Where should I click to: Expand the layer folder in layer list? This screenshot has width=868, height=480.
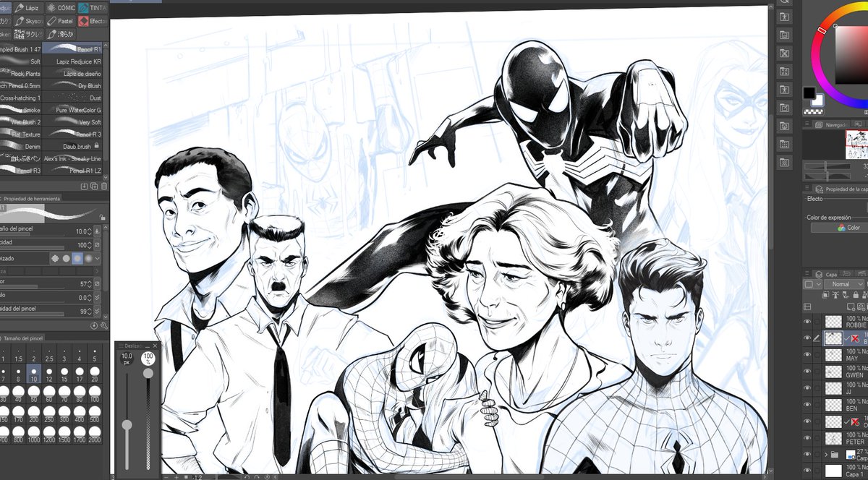(x=825, y=455)
